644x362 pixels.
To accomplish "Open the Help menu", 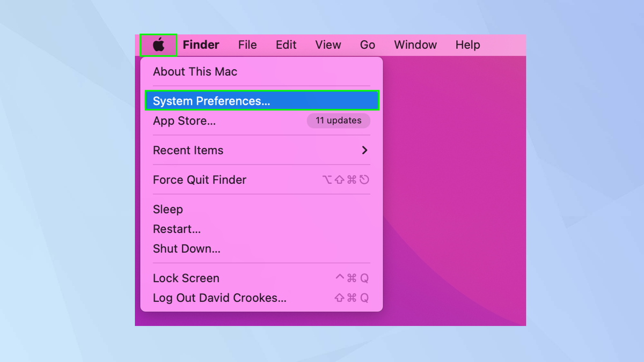I will pos(467,45).
